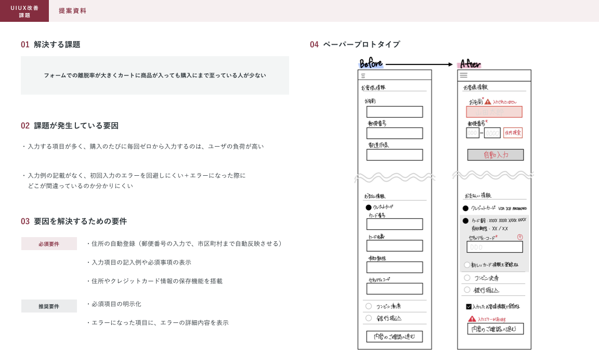Click the help icon beside security code

(520, 237)
